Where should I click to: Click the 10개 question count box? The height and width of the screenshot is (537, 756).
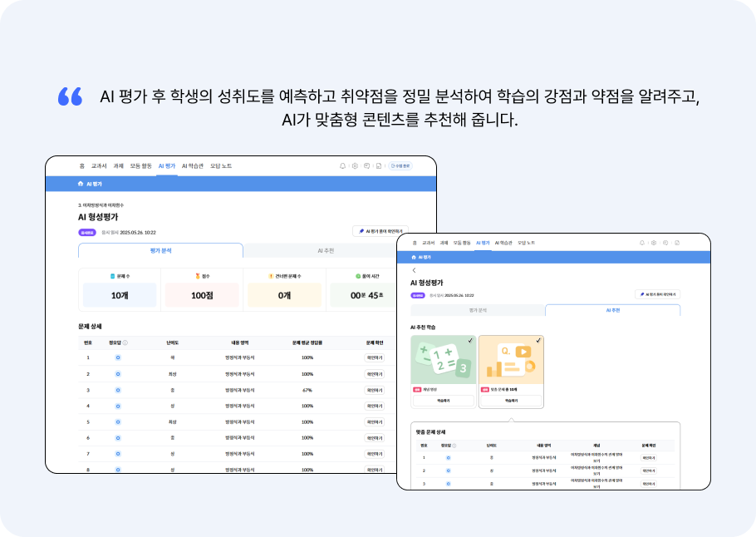pyautogui.click(x=120, y=295)
